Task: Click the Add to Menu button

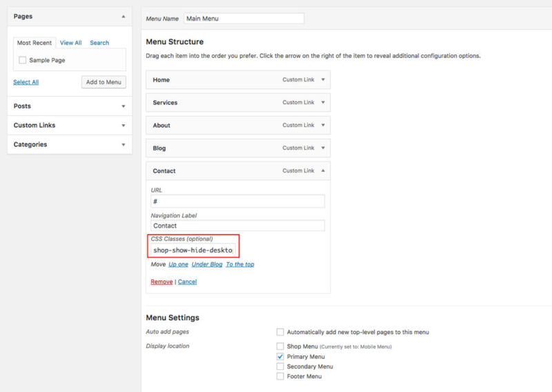Action: coord(103,82)
